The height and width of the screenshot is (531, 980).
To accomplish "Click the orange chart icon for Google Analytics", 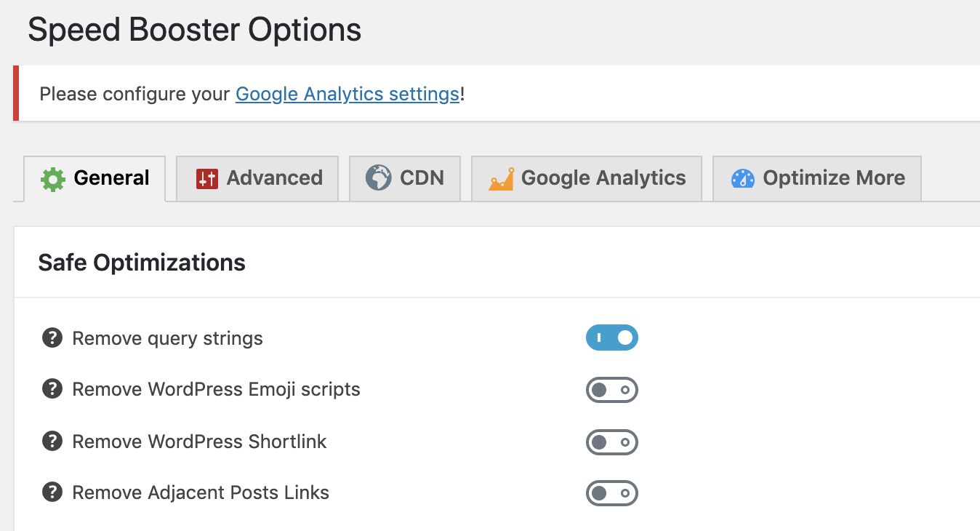I will 501,179.
